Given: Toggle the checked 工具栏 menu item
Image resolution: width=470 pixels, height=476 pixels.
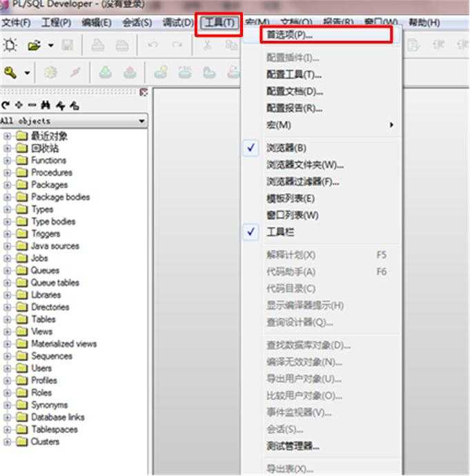Looking at the screenshot, I should point(322,232).
